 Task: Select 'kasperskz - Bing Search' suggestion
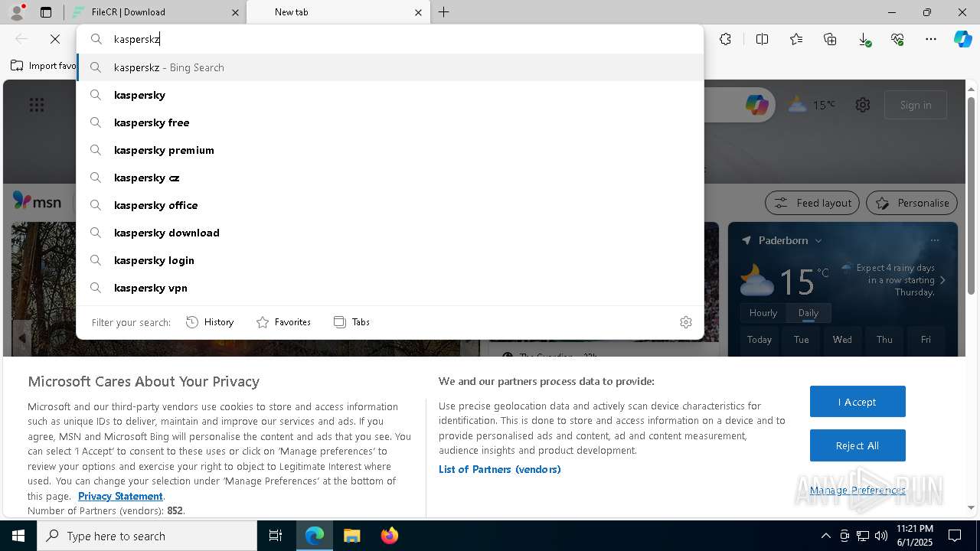click(x=390, y=67)
